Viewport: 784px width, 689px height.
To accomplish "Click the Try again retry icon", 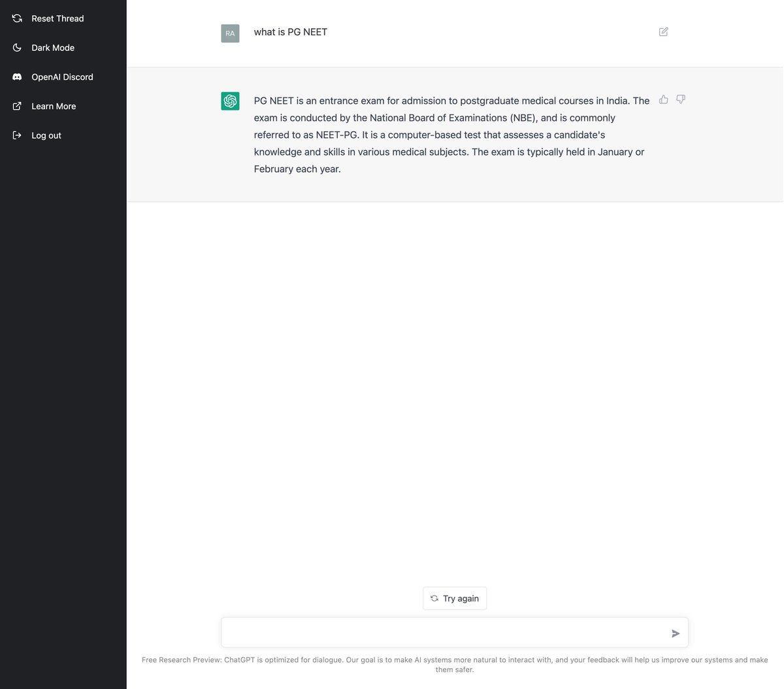I will (434, 598).
